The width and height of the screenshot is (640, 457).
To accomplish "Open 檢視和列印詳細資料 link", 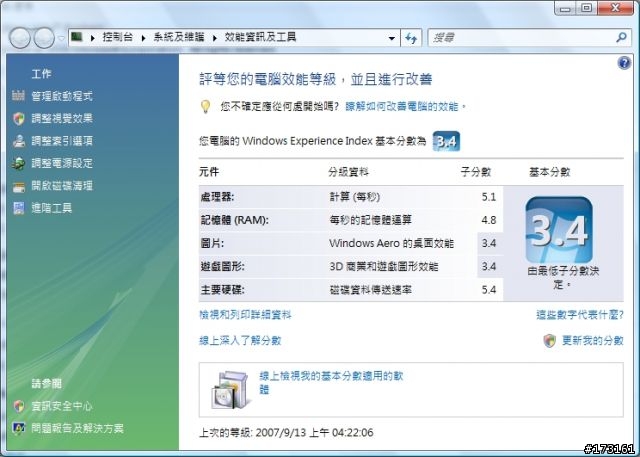I will [245, 315].
